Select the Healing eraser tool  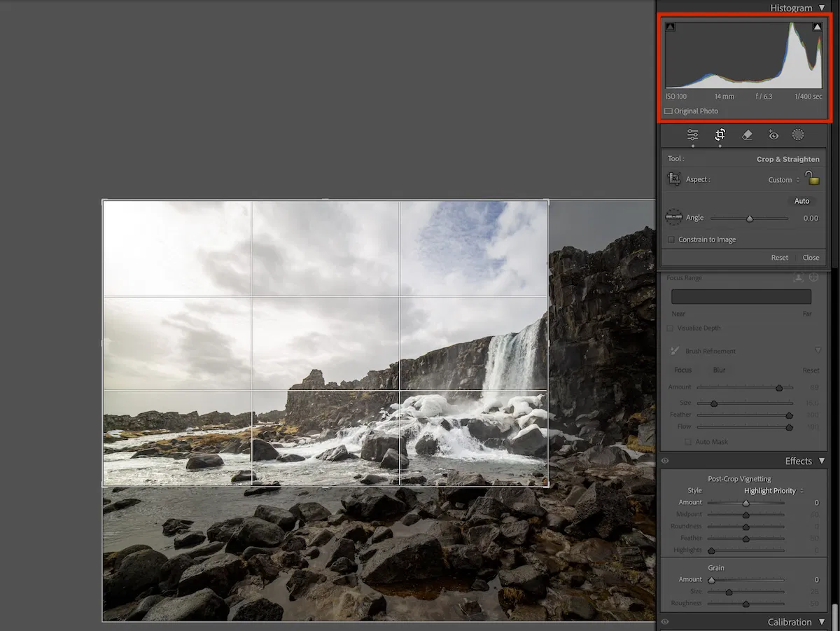[x=747, y=135]
